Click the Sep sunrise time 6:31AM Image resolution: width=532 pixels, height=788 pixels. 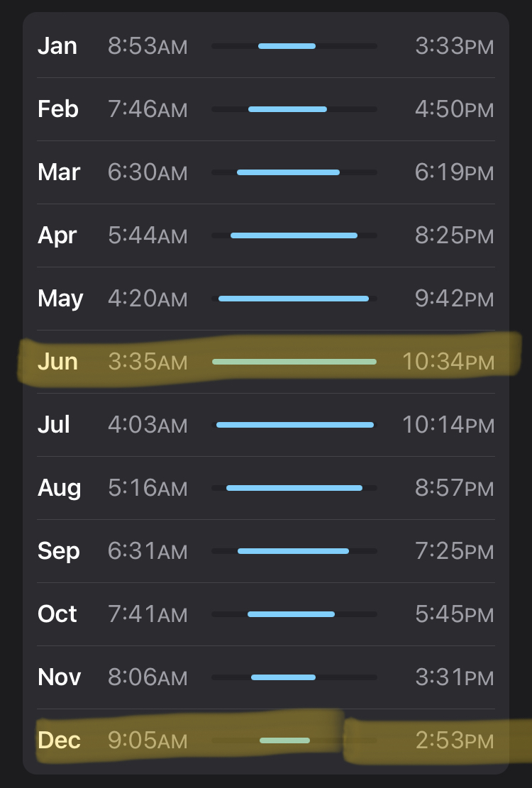click(148, 551)
